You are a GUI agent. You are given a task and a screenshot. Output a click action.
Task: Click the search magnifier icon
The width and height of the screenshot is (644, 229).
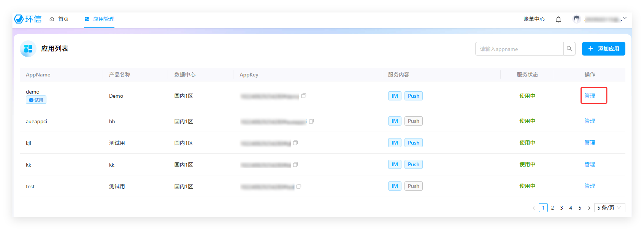pyautogui.click(x=569, y=49)
